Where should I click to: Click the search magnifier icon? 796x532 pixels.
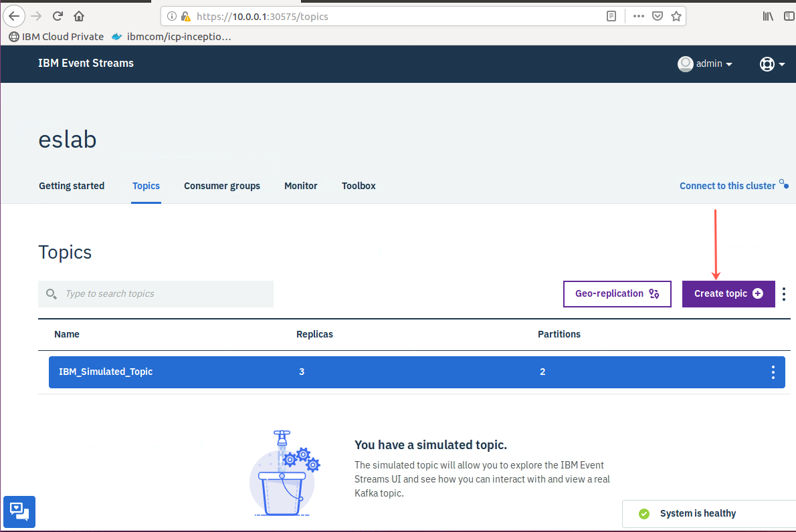click(52, 293)
